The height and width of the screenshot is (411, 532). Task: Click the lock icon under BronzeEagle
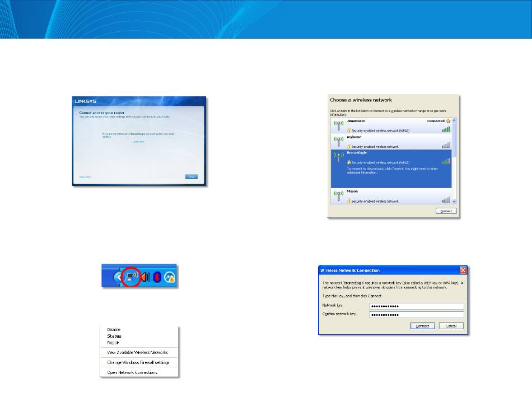pyautogui.click(x=349, y=162)
